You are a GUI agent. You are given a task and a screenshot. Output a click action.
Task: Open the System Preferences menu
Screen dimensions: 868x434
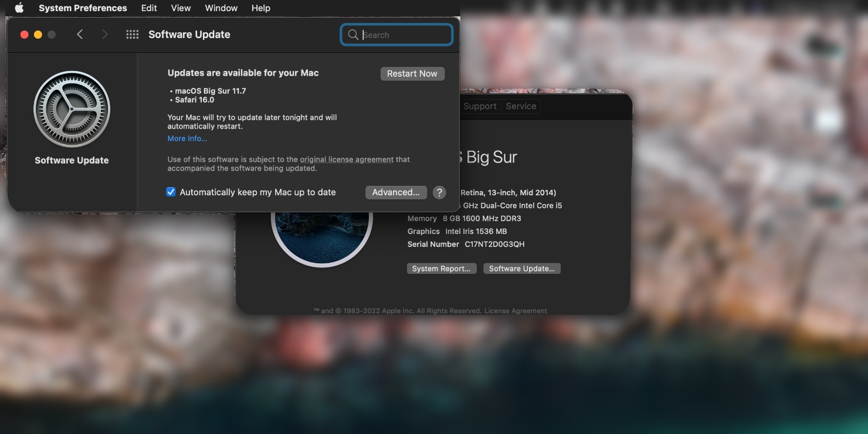tap(83, 8)
